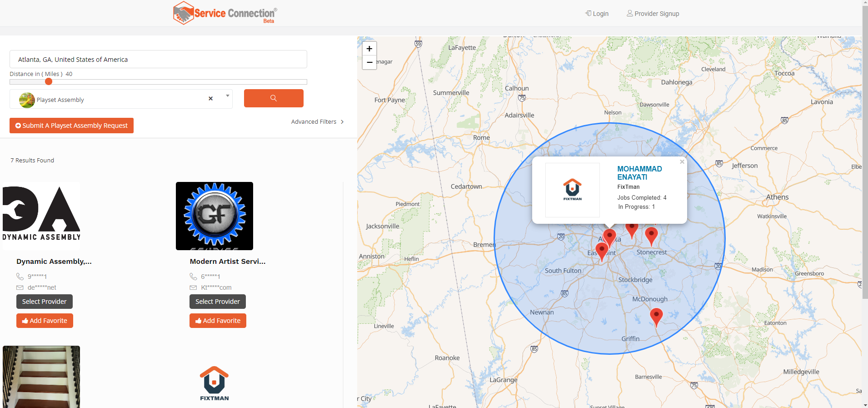Click the Atlanta location input field

coord(158,60)
